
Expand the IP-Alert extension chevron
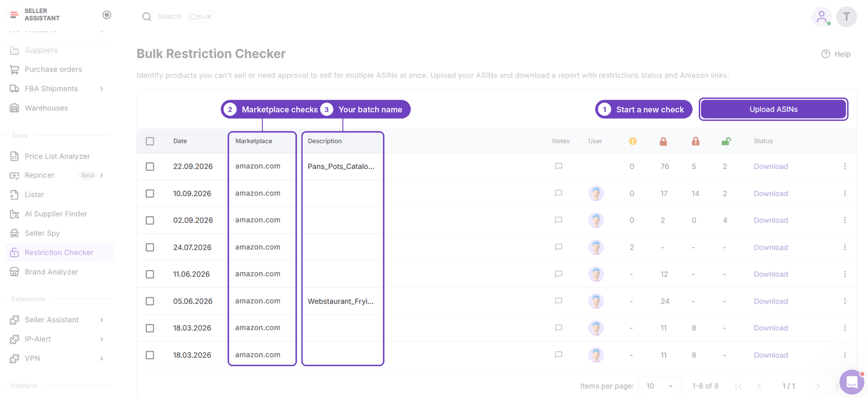point(102,339)
